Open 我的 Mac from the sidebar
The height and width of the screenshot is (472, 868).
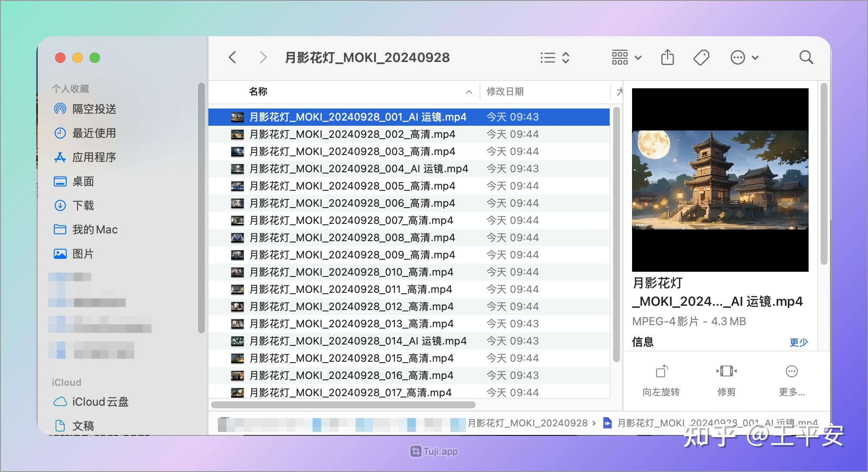95,230
